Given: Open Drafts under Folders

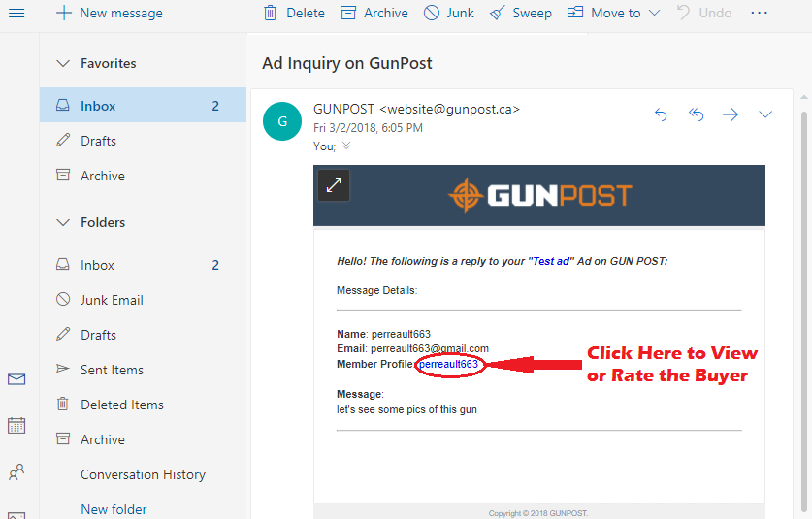Looking at the screenshot, I should [x=143, y=335].
